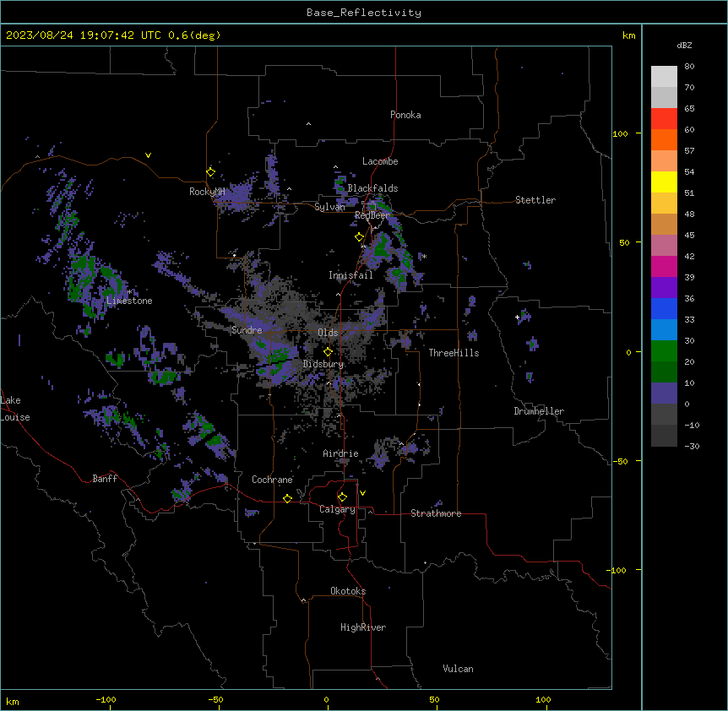Click the Stettler city label
The image size is (728, 711).
(535, 200)
